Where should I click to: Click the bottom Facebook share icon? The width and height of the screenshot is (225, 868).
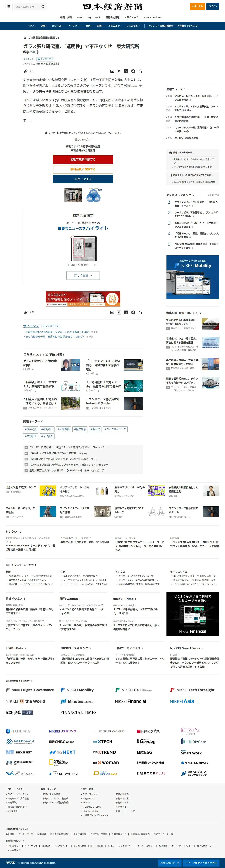(x=133, y=312)
